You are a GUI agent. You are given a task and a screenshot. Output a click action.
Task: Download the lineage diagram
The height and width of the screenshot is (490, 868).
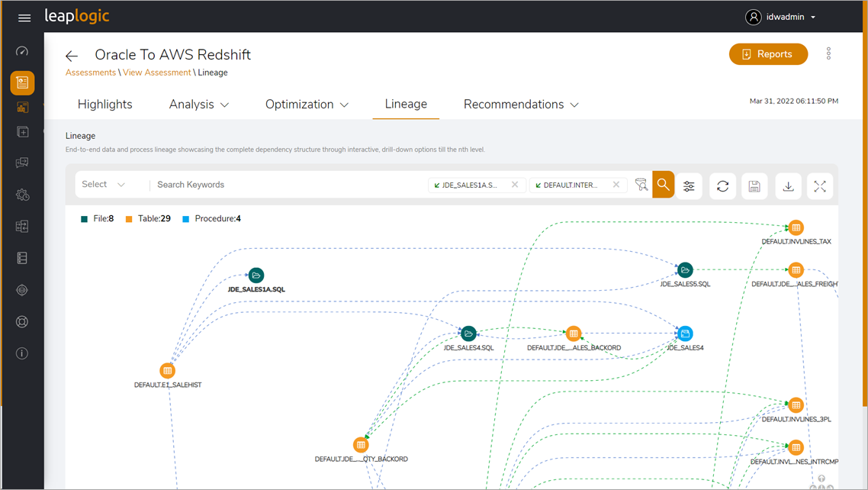pyautogui.click(x=788, y=185)
